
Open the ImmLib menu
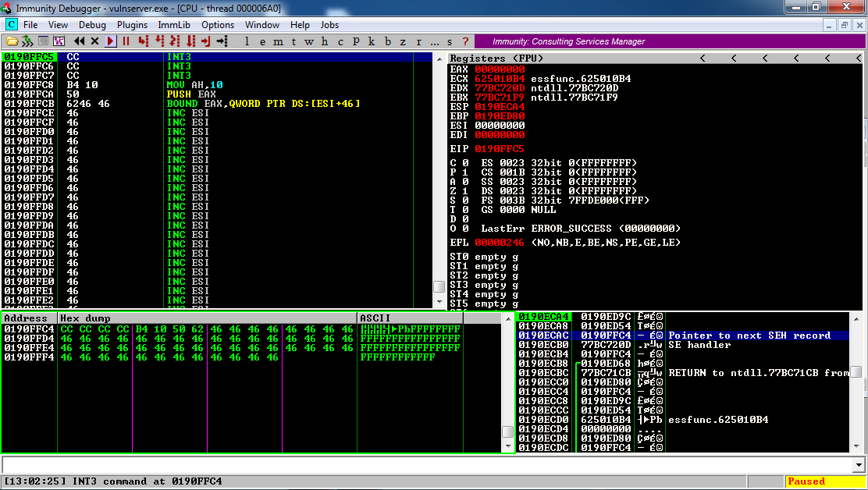tap(174, 25)
